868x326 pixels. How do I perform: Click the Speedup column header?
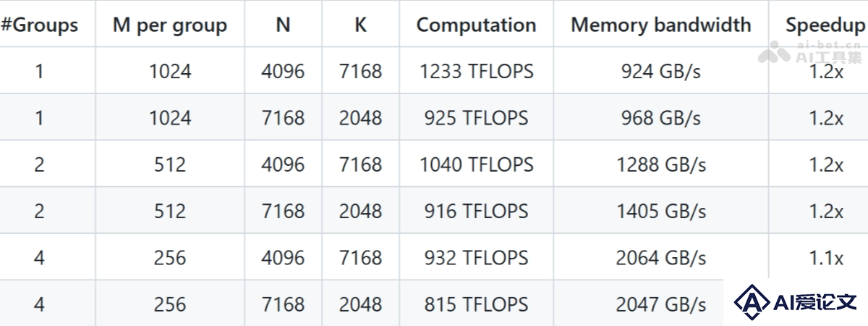(x=826, y=25)
